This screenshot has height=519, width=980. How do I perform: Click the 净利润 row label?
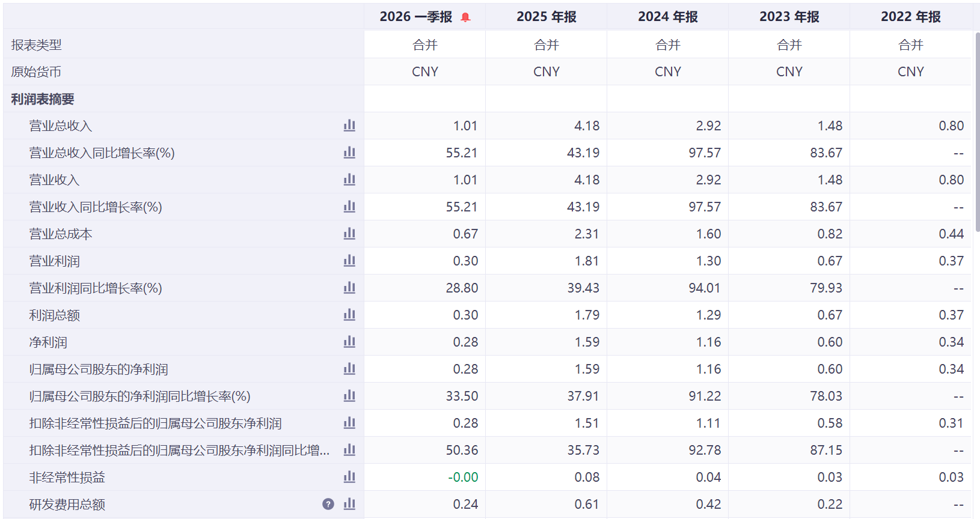[x=48, y=342]
